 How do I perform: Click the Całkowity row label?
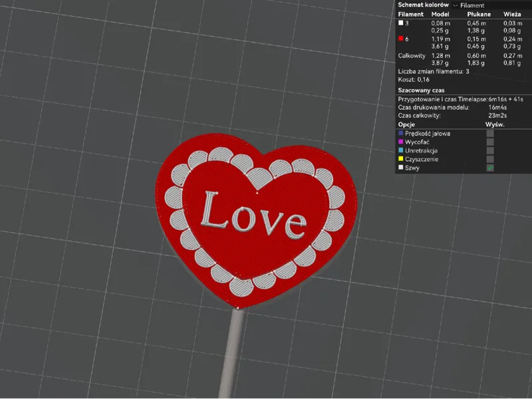(412, 56)
